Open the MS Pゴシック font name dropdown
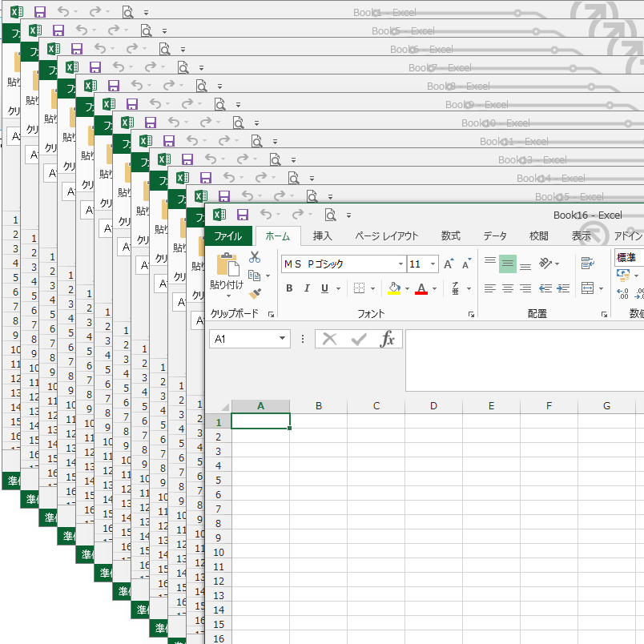Screen dimensions: 644x644 coord(400,264)
